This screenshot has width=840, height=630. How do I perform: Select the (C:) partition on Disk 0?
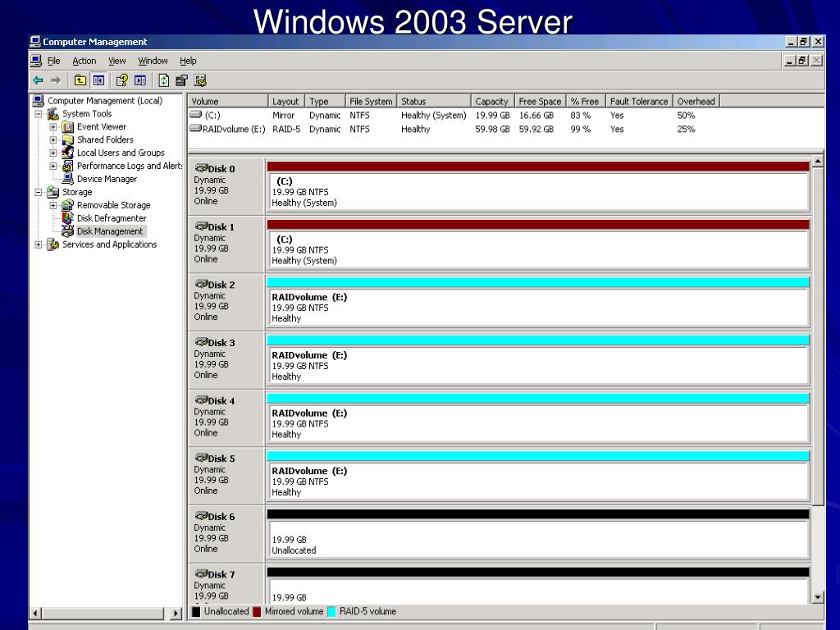point(538,186)
